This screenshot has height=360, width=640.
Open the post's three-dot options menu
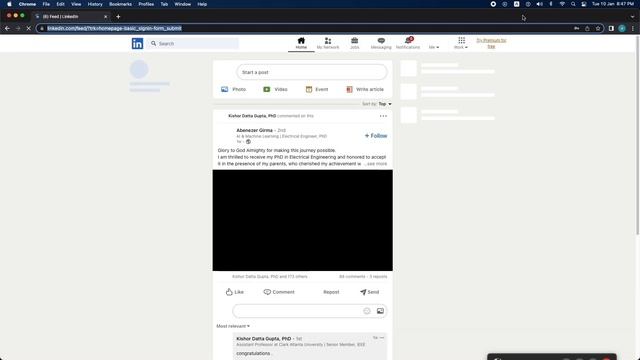click(383, 116)
